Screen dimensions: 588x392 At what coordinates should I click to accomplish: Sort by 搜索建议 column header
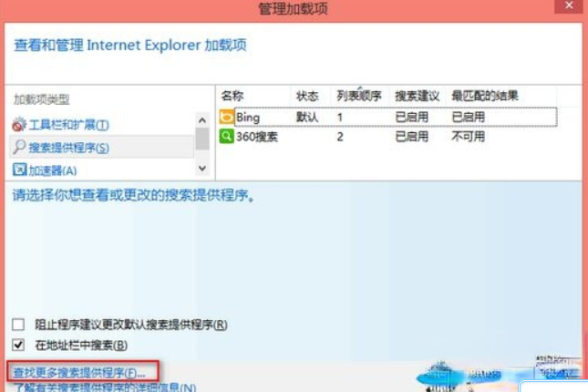417,96
